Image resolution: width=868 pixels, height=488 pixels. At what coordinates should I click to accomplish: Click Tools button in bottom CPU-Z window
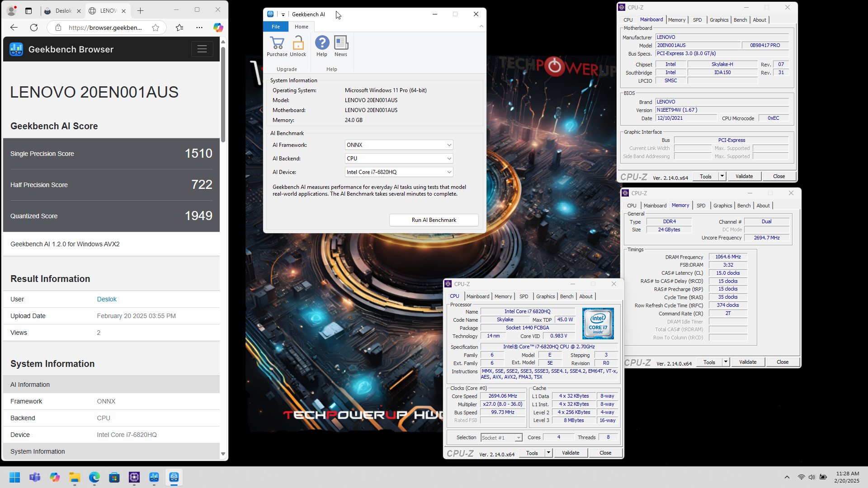532,453
